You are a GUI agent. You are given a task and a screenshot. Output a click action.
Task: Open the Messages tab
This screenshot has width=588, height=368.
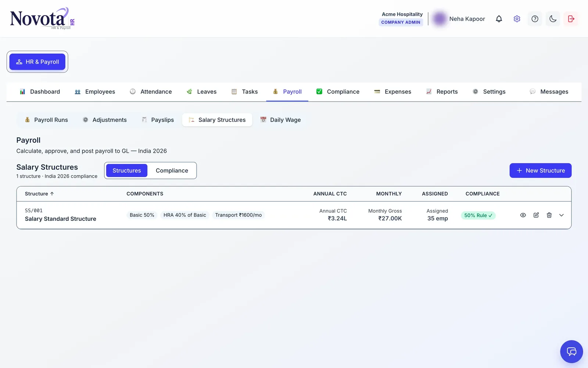tap(549, 92)
